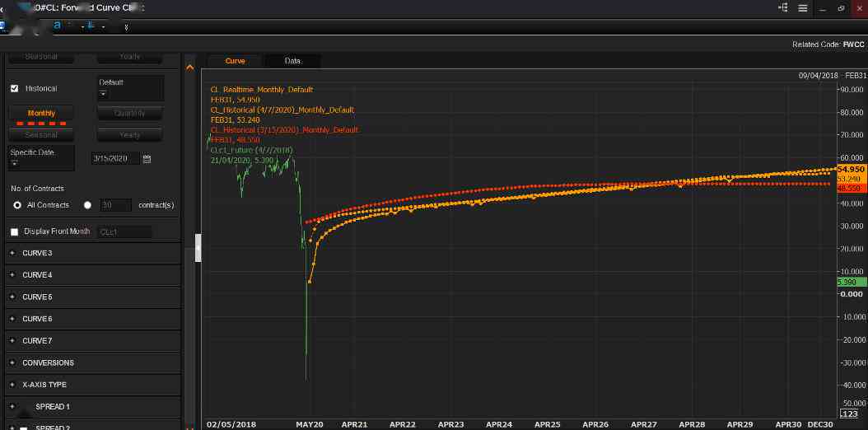Viewport: 868px width, 430px height.
Task: Expand the SPREAD 1 section
Action: point(93,407)
